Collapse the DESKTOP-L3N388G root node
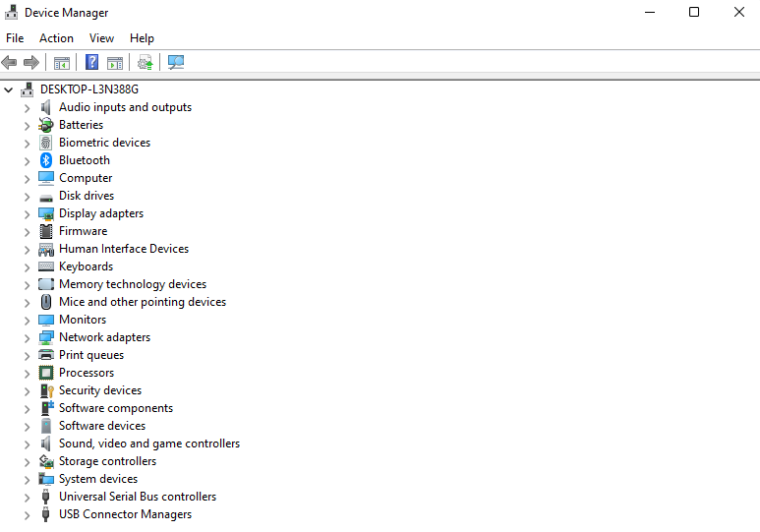Screen dimensions: 760x532 (x=8, y=89)
